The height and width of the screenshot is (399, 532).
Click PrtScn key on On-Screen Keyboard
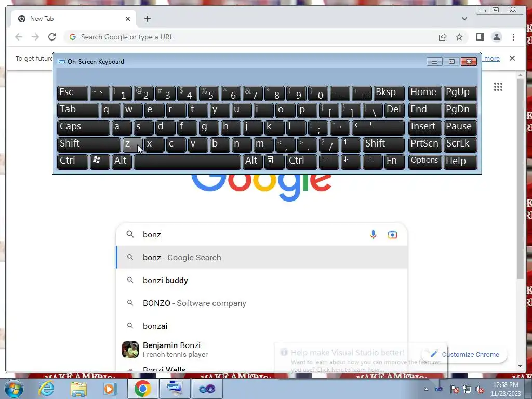point(425,144)
